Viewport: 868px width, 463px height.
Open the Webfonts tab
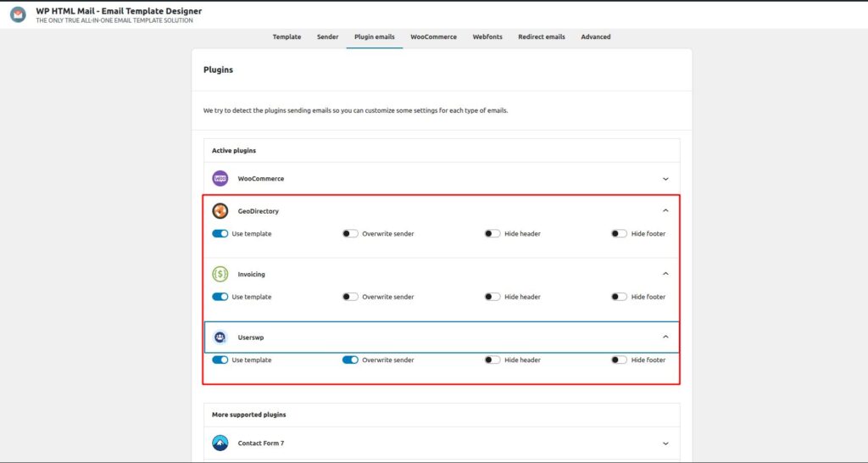[487, 36]
